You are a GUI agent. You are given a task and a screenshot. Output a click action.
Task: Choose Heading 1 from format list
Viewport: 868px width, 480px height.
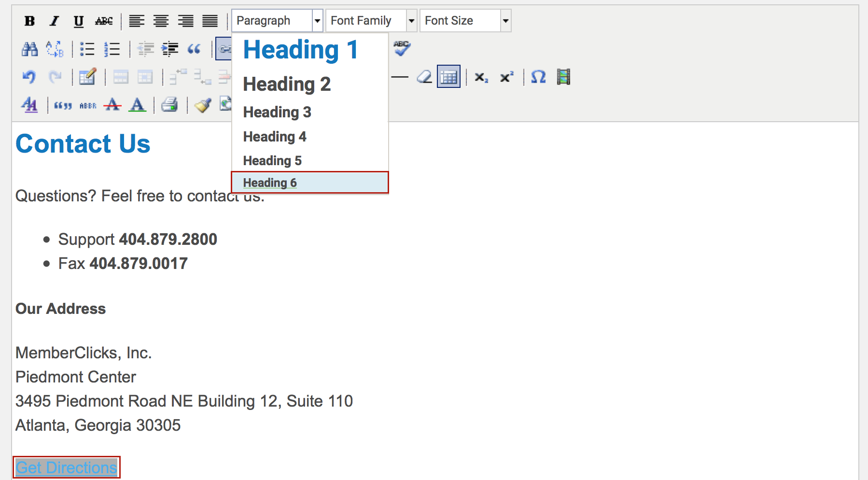click(x=301, y=50)
